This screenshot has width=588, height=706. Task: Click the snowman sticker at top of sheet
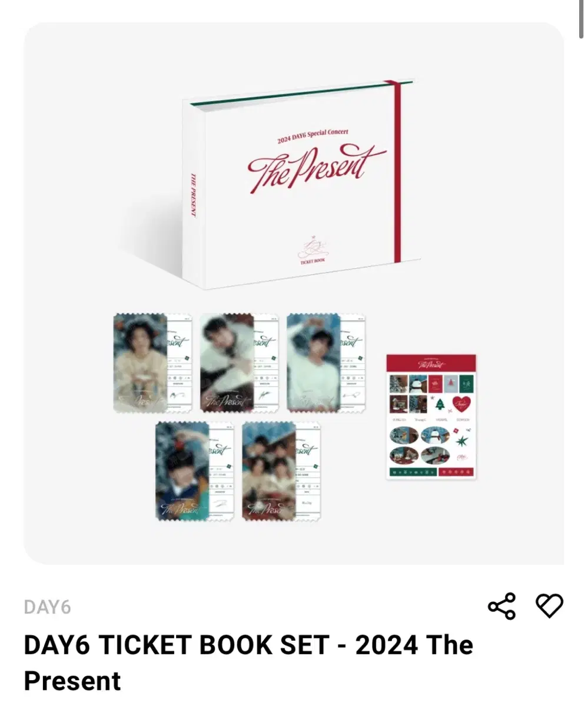417,383
